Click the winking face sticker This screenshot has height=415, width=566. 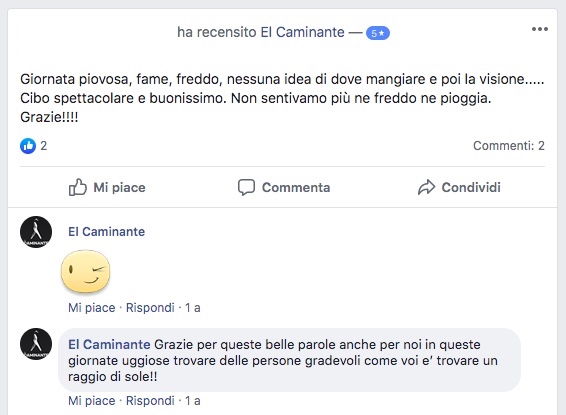pyautogui.click(x=86, y=271)
